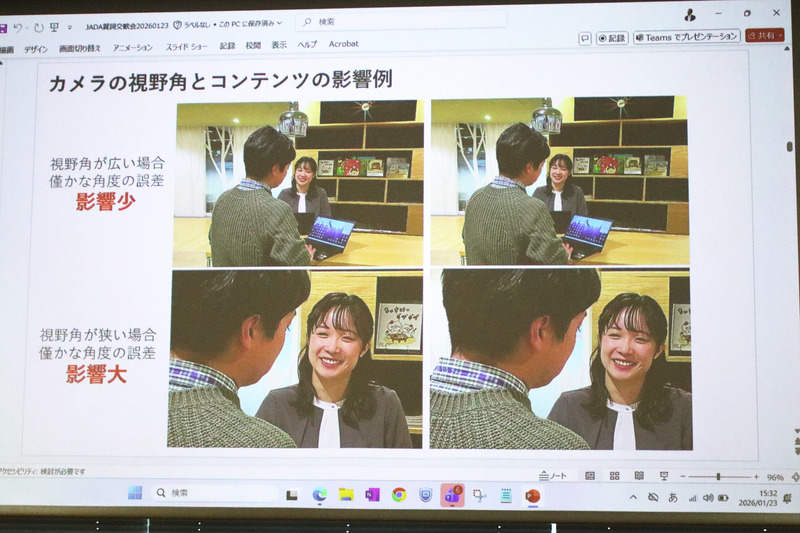Viewport: 800px width, 533px height.
Task: Open Reading View from status bar
Action: tap(639, 476)
